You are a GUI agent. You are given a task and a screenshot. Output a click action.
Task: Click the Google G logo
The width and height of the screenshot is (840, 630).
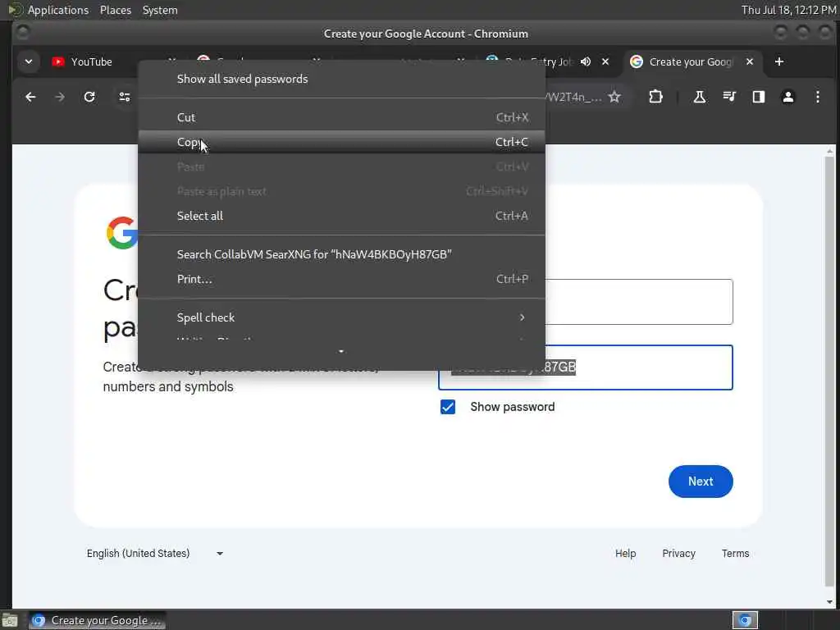[x=122, y=233]
